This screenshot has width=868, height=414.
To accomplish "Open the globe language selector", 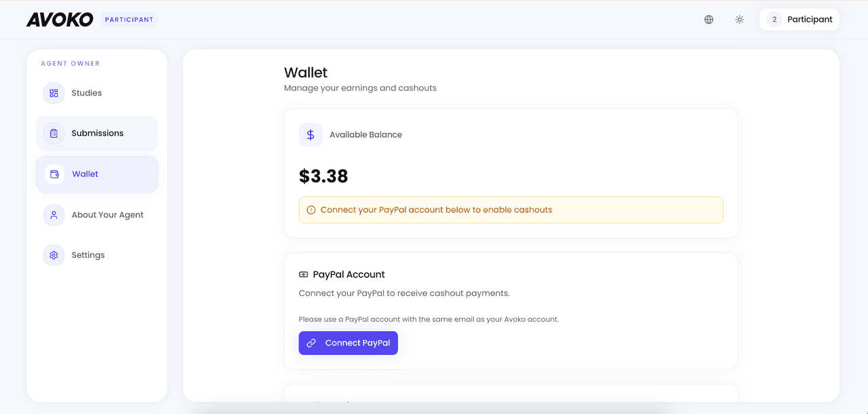I will pos(709,20).
